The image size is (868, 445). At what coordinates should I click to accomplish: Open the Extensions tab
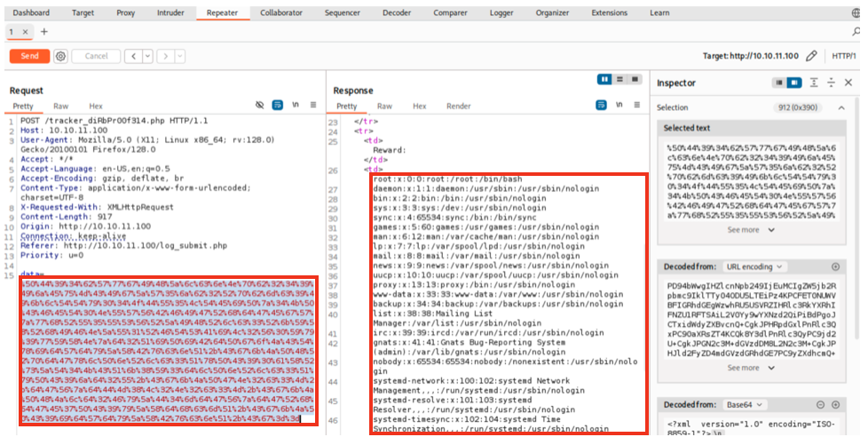point(610,12)
